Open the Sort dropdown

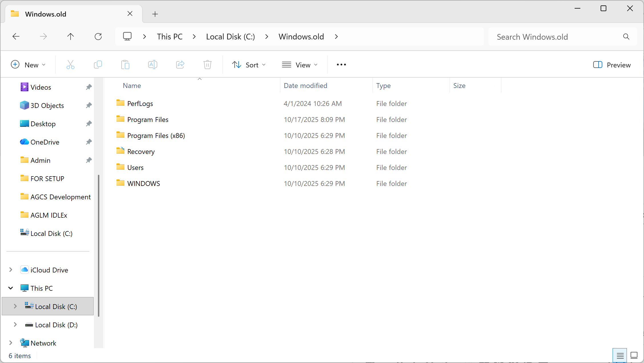point(249,65)
